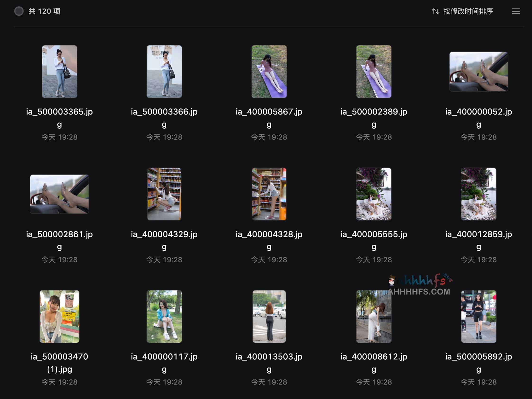532x399 pixels.
Task: Open the ia_500003365.jpg thumbnail
Action: pyautogui.click(x=59, y=72)
